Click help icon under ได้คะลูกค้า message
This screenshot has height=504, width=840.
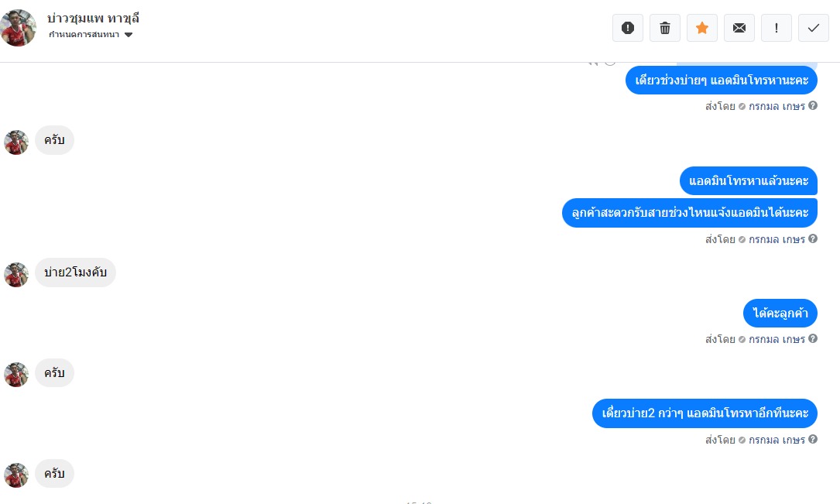coord(813,338)
